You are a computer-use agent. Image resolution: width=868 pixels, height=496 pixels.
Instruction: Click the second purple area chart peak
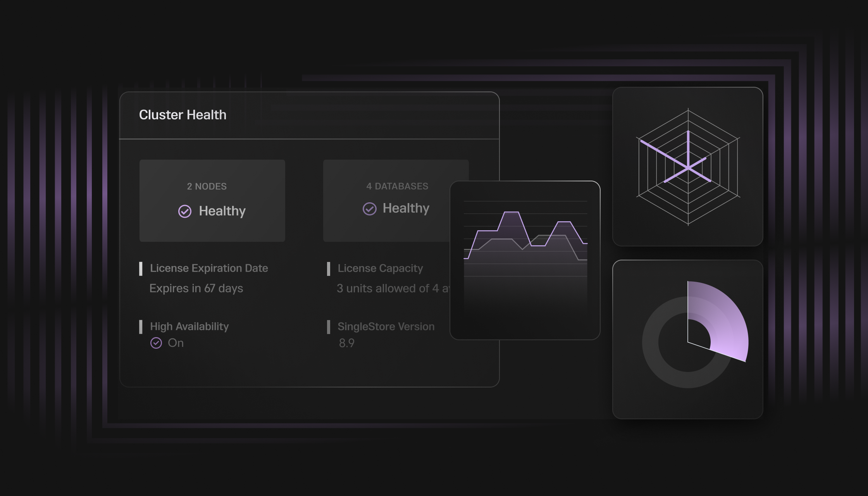(564, 222)
